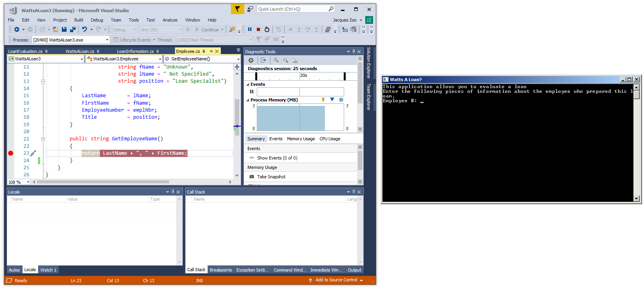This screenshot has width=644, height=288.
Task: Click the Break All pause icon
Action: tap(250, 29)
